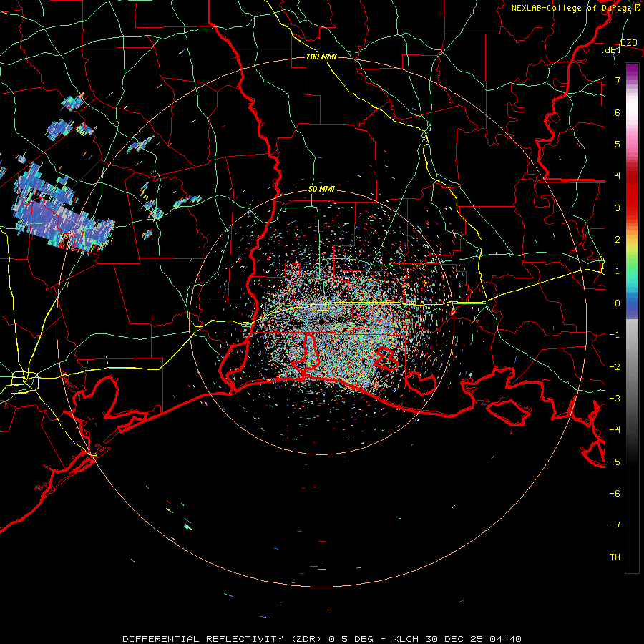Click the "-6" tick on color scale
Image resolution: width=644 pixels, height=644 pixels.
click(615, 494)
